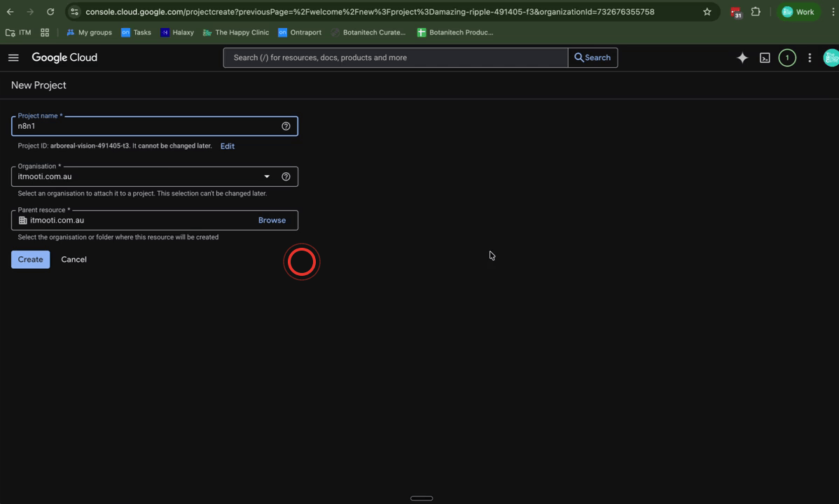Screen dimensions: 839x504
Task: Open the Tasks bookmark
Action: click(136, 32)
